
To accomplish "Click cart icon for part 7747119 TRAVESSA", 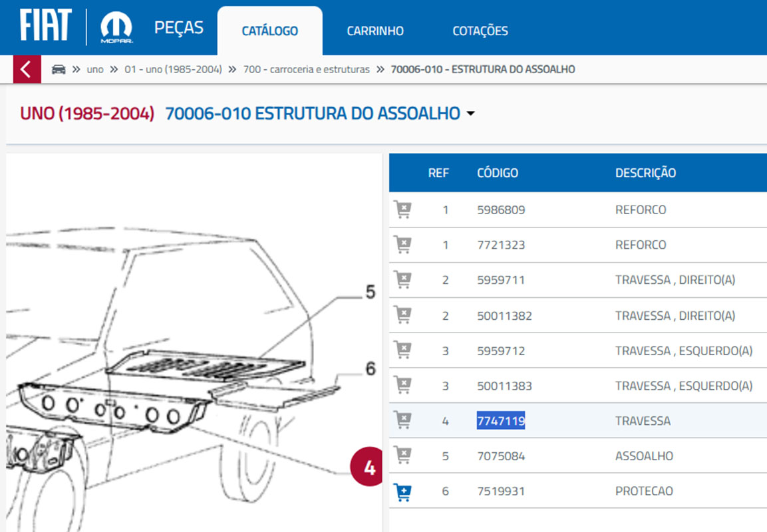I will (402, 421).
